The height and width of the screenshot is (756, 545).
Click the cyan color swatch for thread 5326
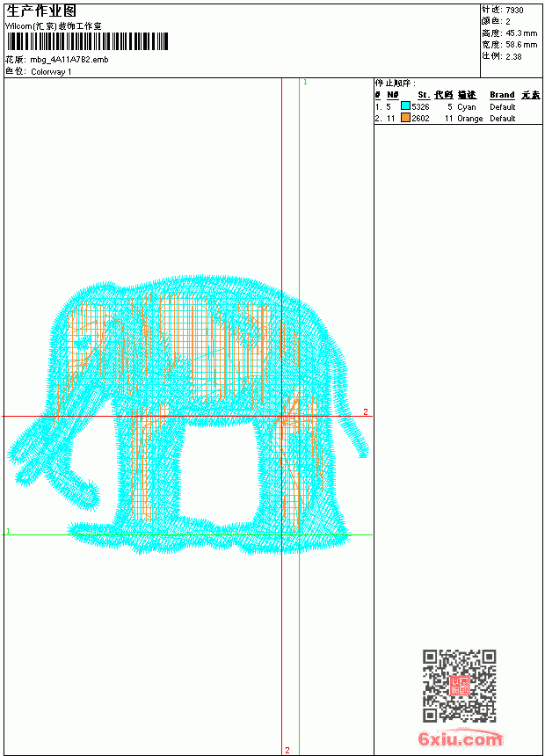[x=405, y=105]
